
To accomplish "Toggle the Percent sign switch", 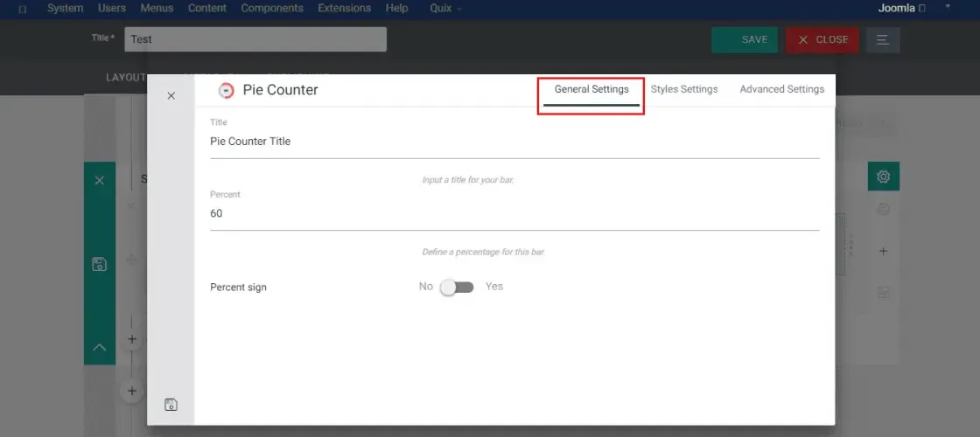I will coord(457,288).
